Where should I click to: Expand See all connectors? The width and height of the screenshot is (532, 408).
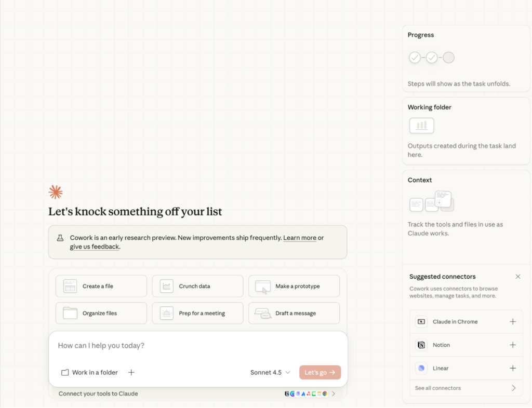point(465,388)
